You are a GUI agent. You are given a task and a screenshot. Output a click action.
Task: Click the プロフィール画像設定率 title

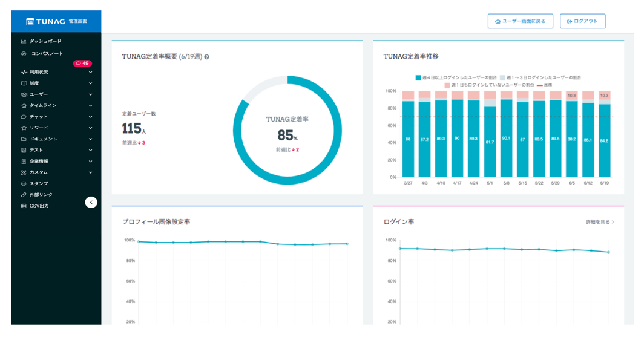click(156, 222)
